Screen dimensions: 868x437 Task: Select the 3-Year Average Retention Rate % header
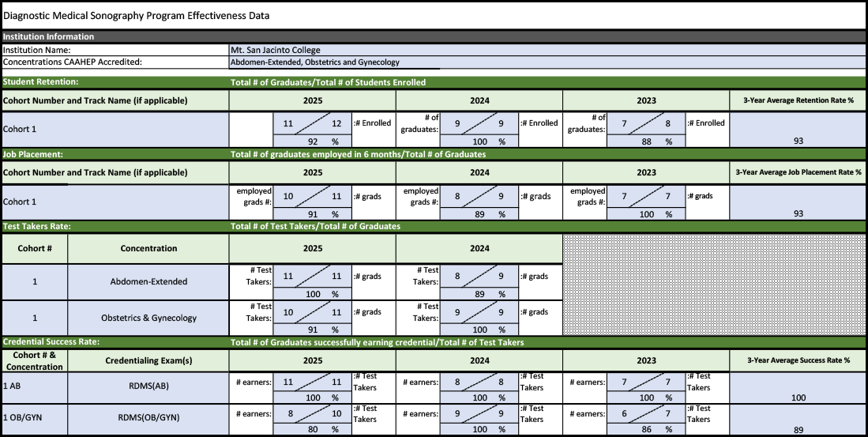pyautogui.click(x=798, y=100)
